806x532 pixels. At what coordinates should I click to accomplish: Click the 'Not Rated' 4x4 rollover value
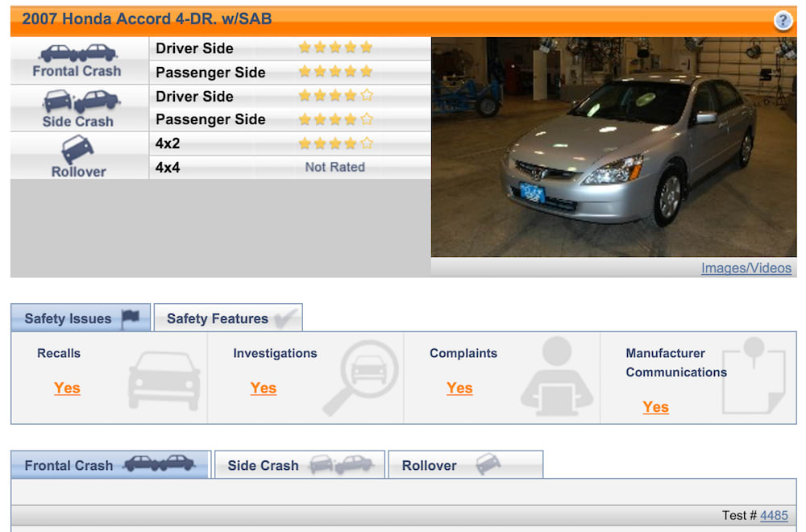coord(335,167)
